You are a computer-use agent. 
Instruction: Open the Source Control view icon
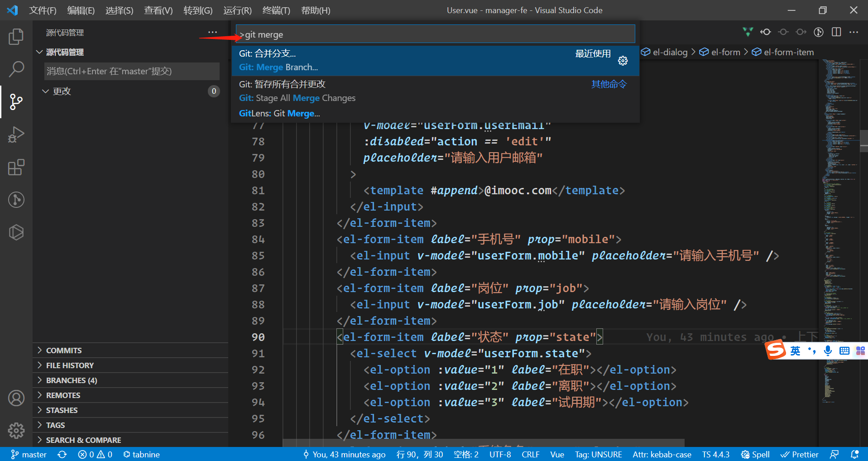coord(16,102)
